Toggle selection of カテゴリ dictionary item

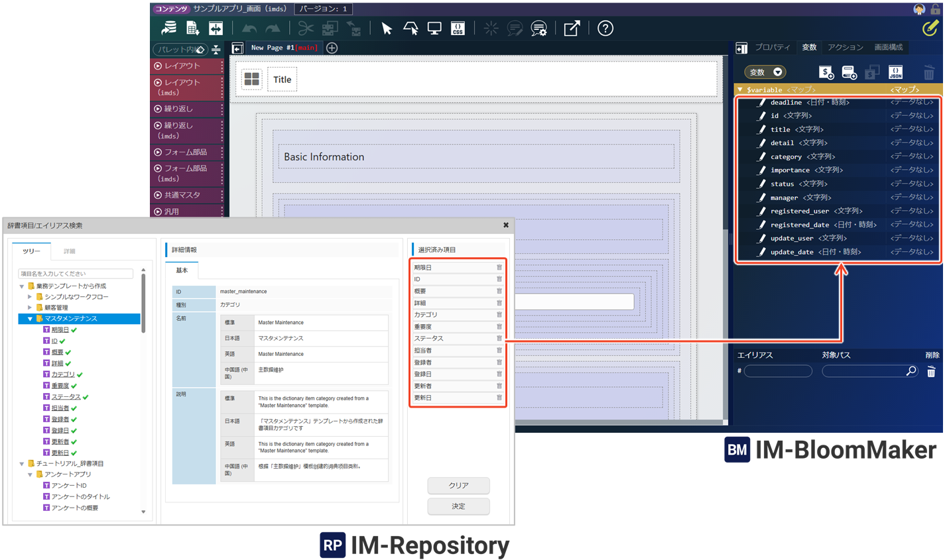coord(63,374)
